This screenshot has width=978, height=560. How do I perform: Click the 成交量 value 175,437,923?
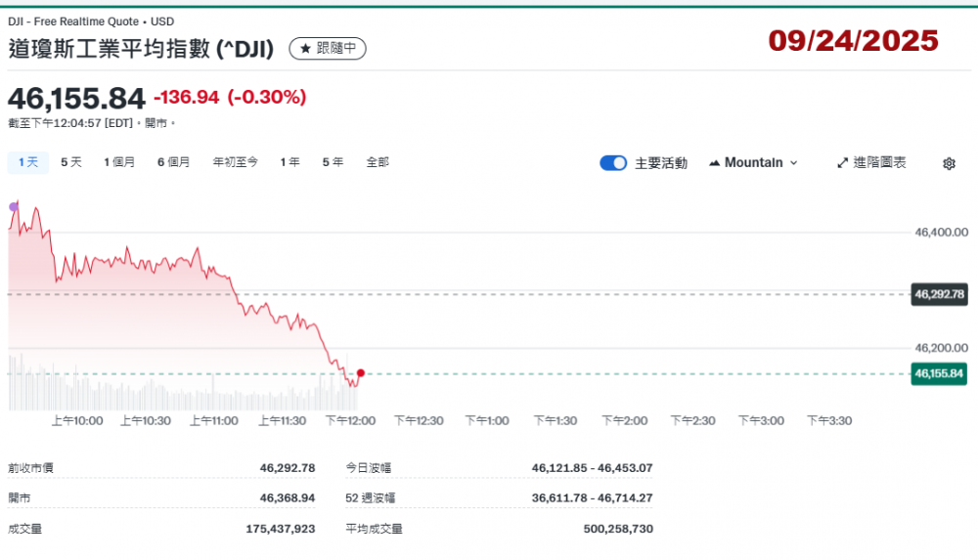click(x=280, y=529)
